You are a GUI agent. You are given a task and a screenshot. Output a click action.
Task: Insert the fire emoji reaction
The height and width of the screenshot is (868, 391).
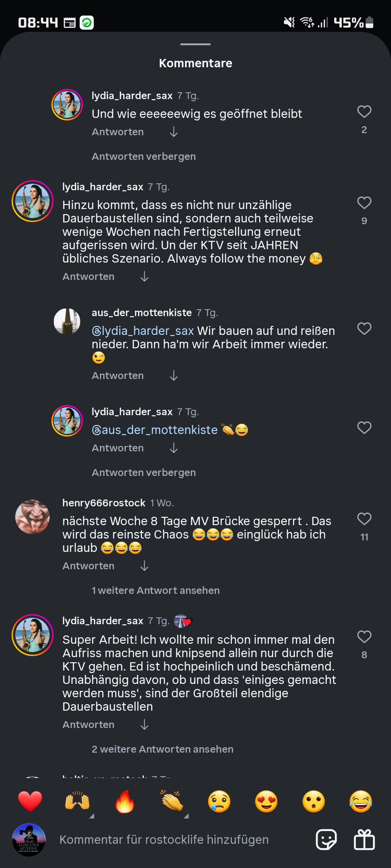(x=125, y=801)
